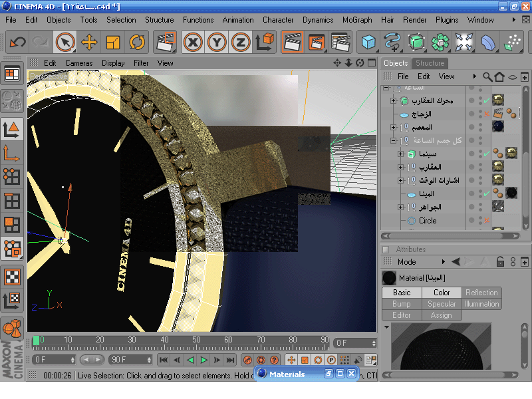Viewport: 532px width, 399px height.
Task: Toggle Z axis lock
Action: pos(241,43)
